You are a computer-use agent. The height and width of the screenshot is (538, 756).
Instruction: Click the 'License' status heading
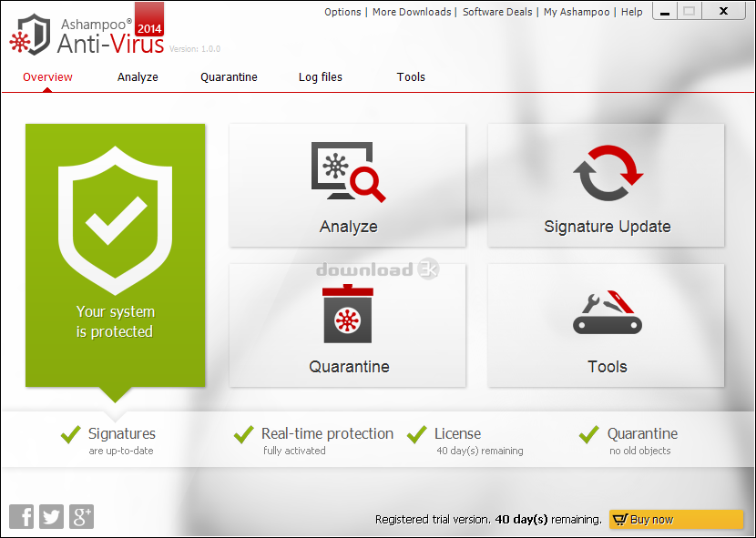click(457, 433)
